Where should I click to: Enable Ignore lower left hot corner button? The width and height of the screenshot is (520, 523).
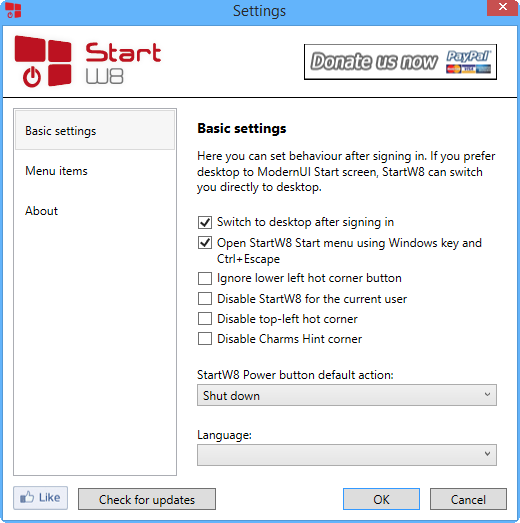(x=205, y=278)
